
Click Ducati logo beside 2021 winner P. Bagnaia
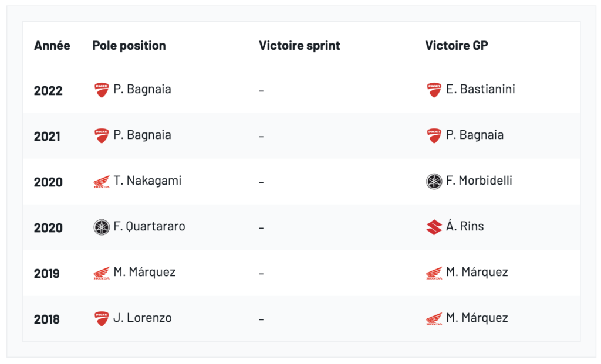coord(434,136)
